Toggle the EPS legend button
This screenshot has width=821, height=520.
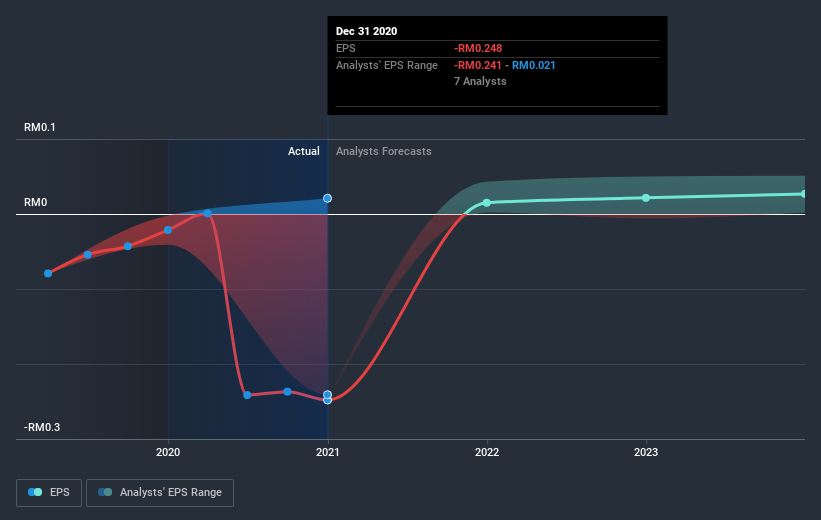point(49,492)
